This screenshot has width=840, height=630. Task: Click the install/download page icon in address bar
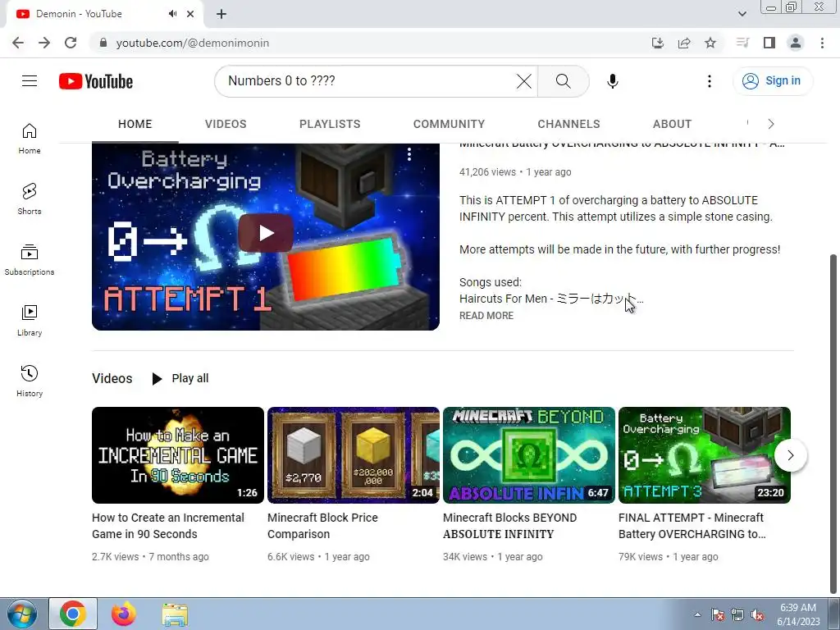(x=658, y=43)
